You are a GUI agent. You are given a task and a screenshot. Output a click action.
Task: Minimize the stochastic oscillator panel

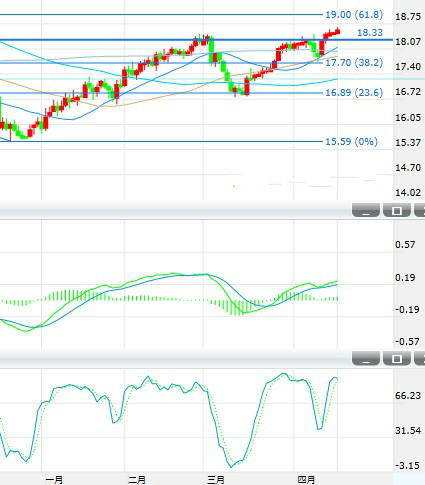(366, 358)
